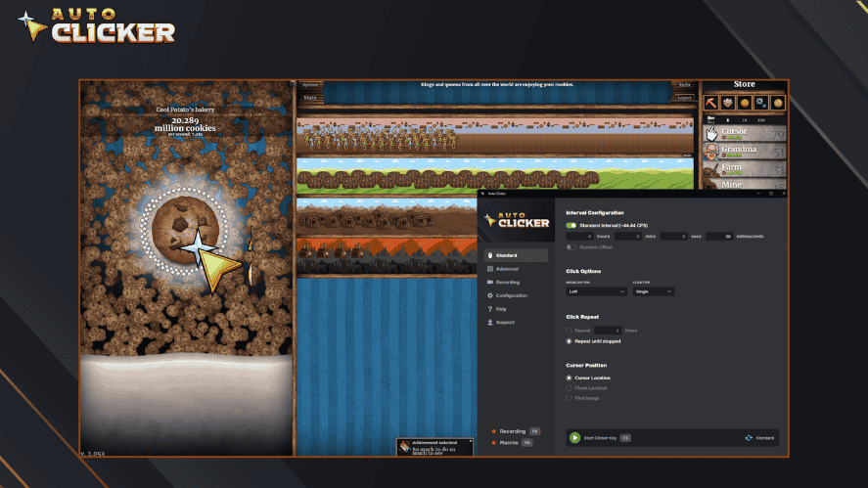This screenshot has height=488, width=868.
Task: Buy the blue gear upgrade in the Store
Action: (760, 103)
